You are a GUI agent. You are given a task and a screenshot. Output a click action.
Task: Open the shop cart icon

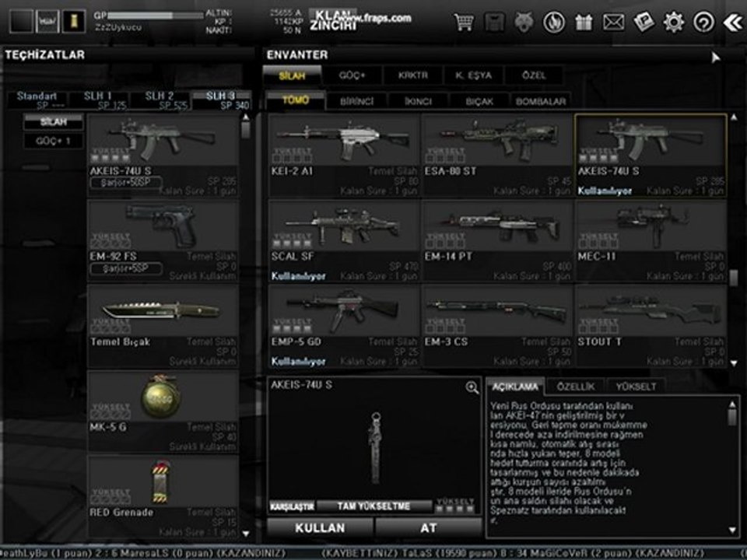[x=464, y=22]
